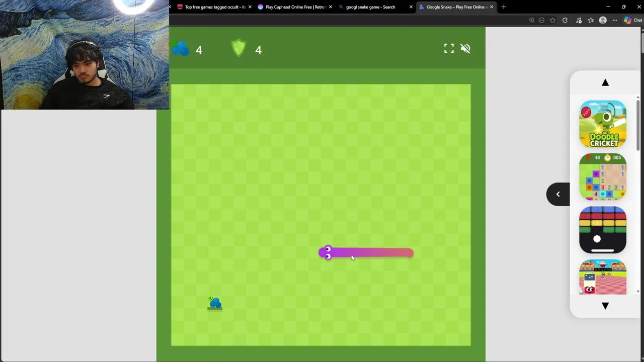The height and width of the screenshot is (362, 644).
Task: Click the purple snake's head
Action: 326,252
